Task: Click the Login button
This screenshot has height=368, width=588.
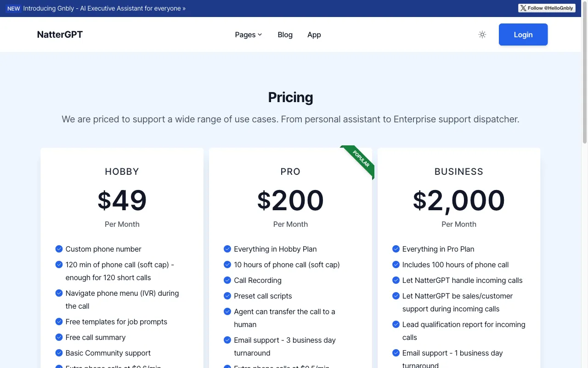Action: (523, 34)
